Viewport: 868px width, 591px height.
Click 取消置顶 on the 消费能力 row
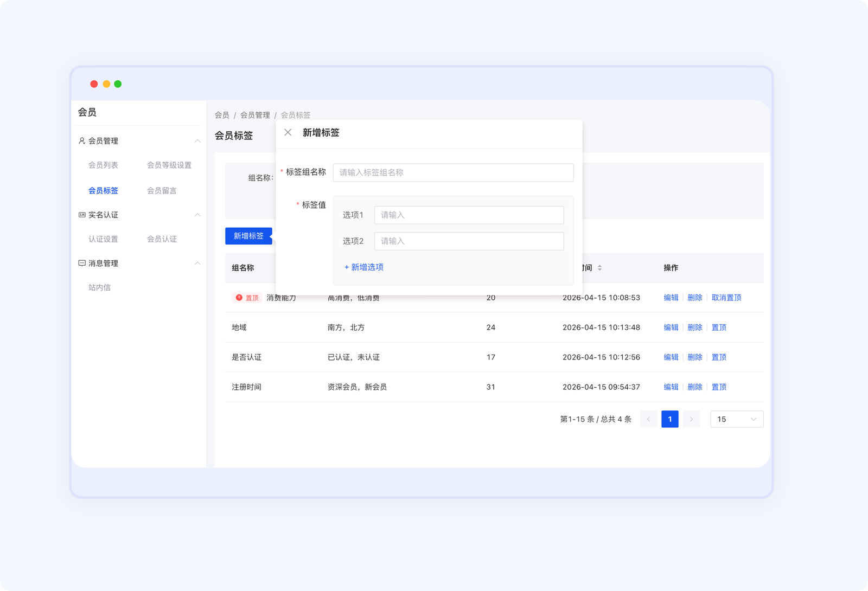[727, 297]
